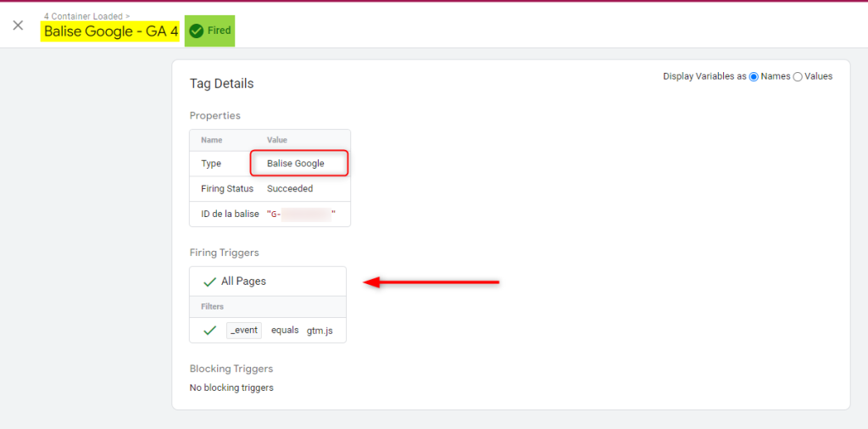Click the equals operator text
868x429 pixels.
tap(285, 331)
